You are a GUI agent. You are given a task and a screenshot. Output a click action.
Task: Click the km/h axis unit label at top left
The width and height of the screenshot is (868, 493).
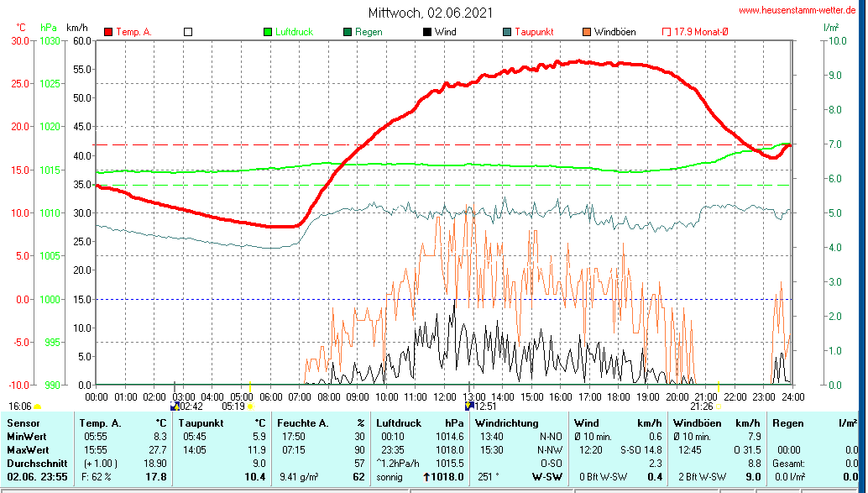tap(77, 28)
